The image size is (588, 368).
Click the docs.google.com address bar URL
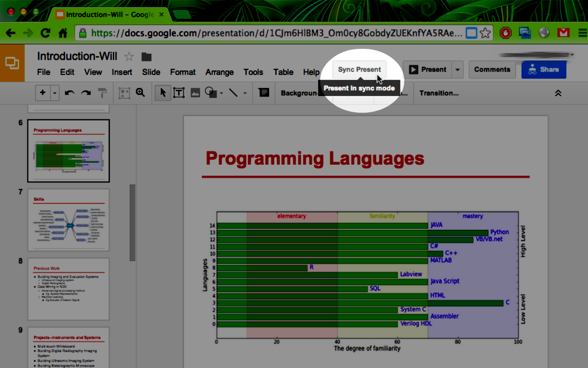277,33
